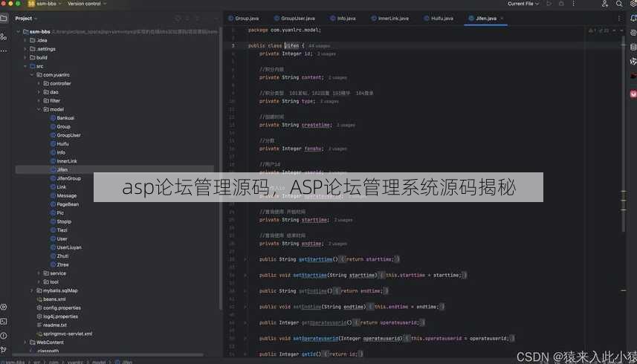The image size is (637, 364).
Task: Switch to the Huifu.java tab
Action: pyautogui.click(x=439, y=19)
